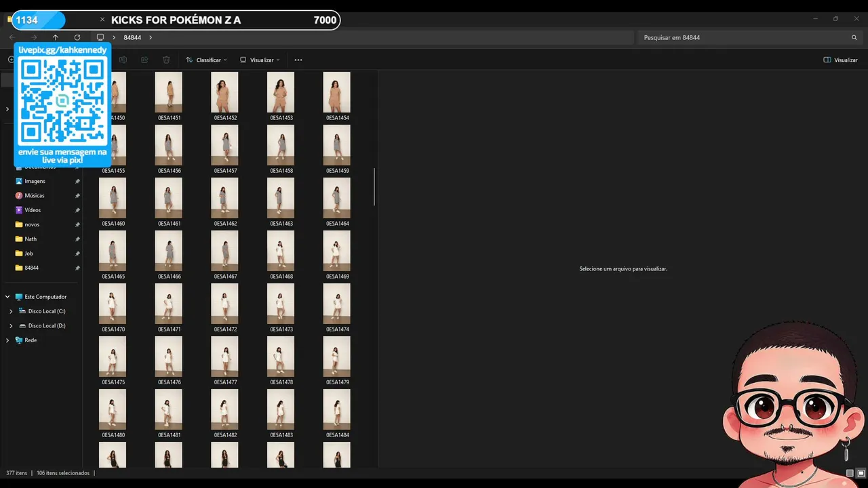The image size is (868, 488).
Task: Unpin Job folder using its pin icon
Action: (77, 253)
